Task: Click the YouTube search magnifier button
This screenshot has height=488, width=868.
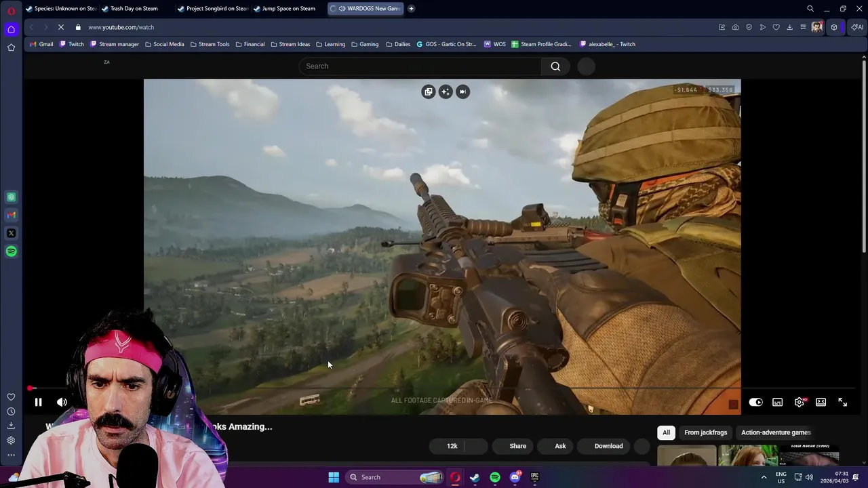Action: (555, 66)
